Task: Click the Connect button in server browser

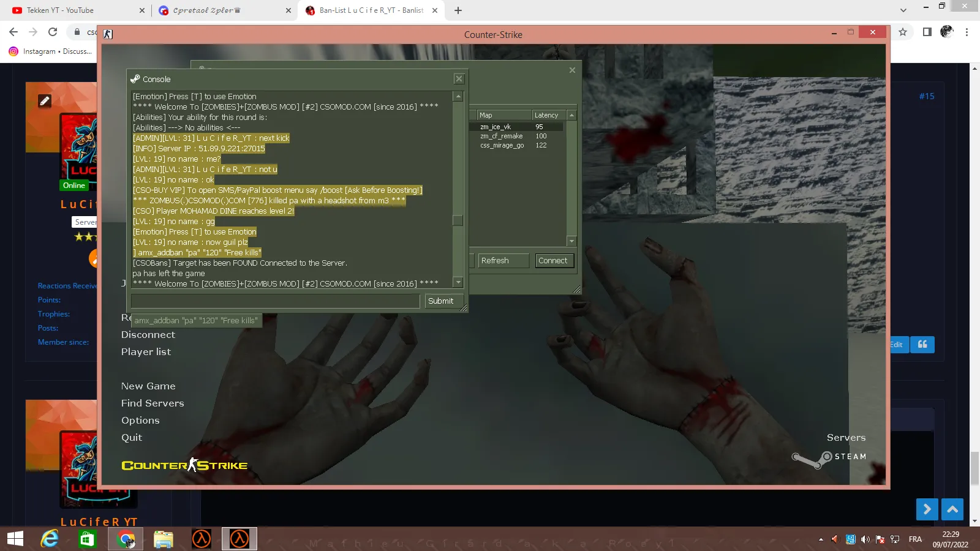Action: (x=553, y=261)
